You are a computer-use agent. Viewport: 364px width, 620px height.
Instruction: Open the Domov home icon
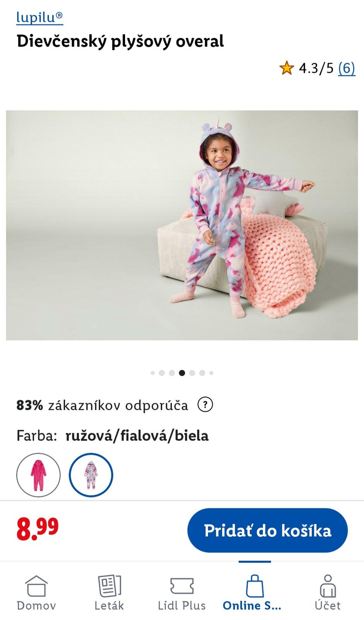(36, 586)
